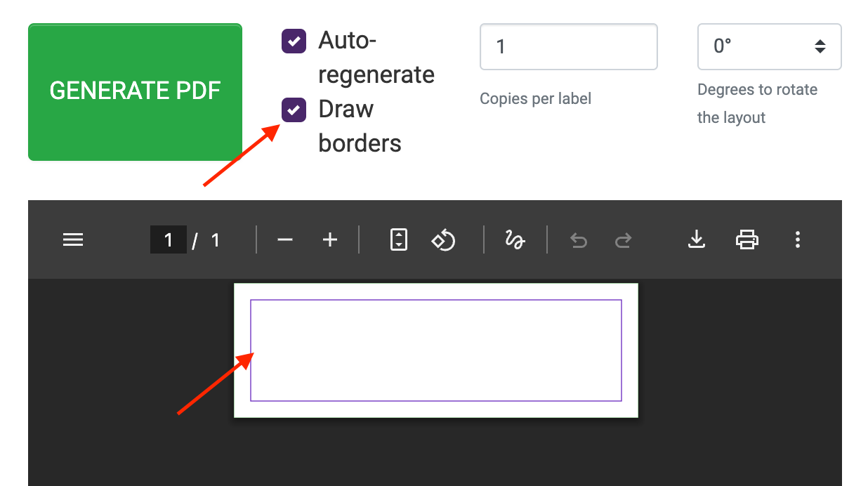Select the freehand annotation tool
The height and width of the screenshot is (486, 868).
(x=515, y=239)
